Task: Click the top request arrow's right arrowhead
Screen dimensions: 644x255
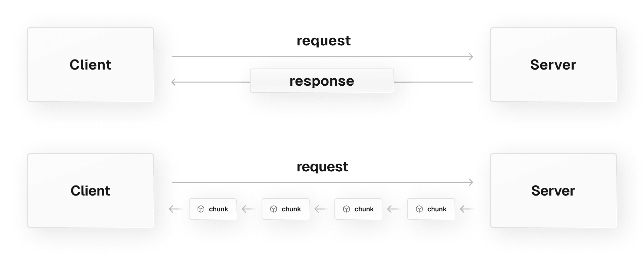Action: [x=471, y=56]
